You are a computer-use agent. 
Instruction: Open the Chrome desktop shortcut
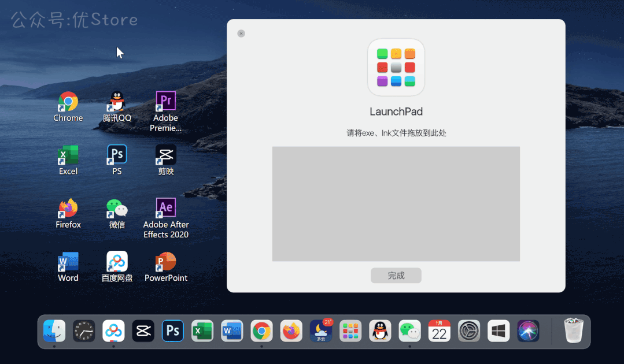[x=68, y=106]
